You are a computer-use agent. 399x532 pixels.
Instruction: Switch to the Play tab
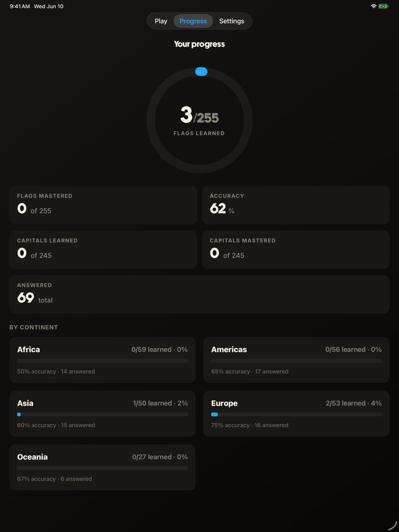pos(161,21)
